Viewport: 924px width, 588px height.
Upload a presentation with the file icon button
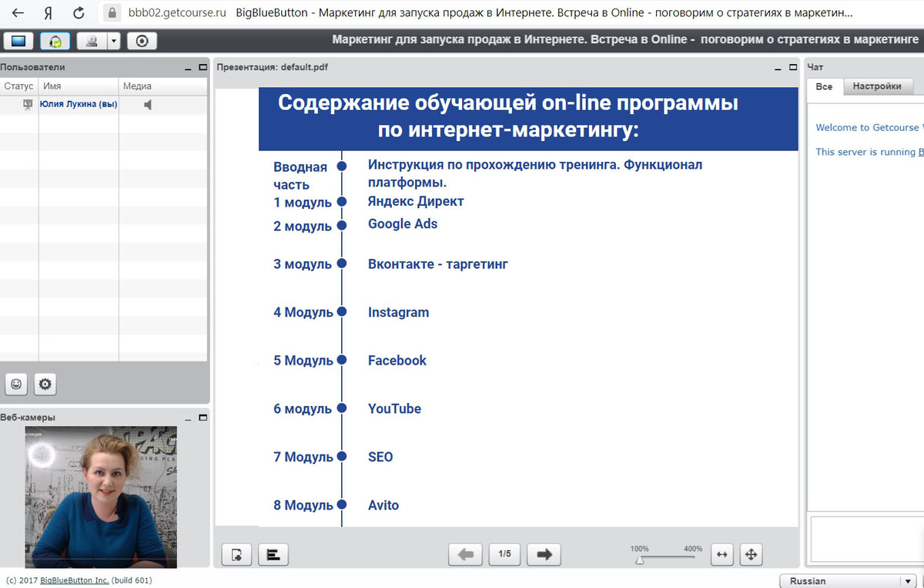[x=237, y=554]
